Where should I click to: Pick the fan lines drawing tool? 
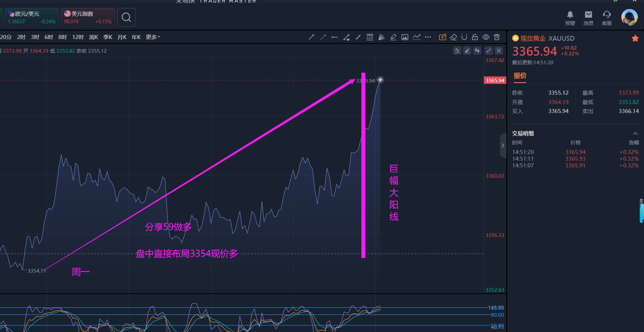pyautogui.click(x=381, y=37)
